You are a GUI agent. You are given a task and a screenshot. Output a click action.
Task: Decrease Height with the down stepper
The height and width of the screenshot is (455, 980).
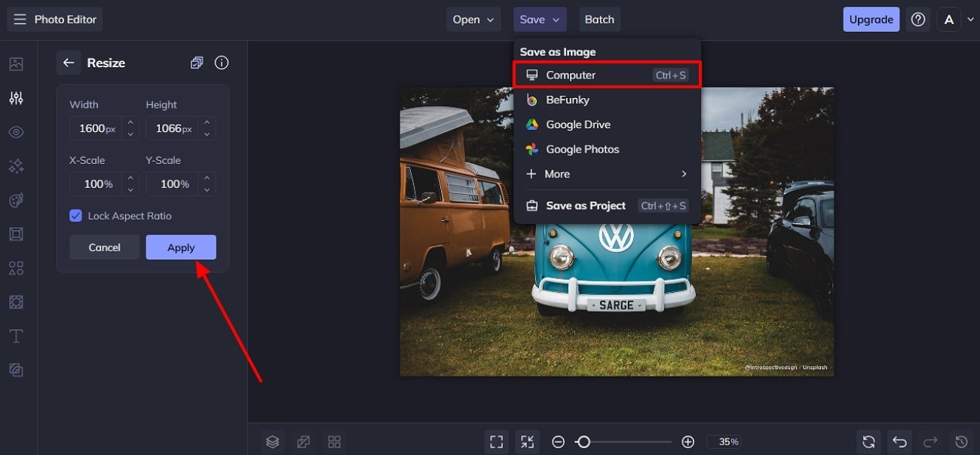(x=207, y=134)
